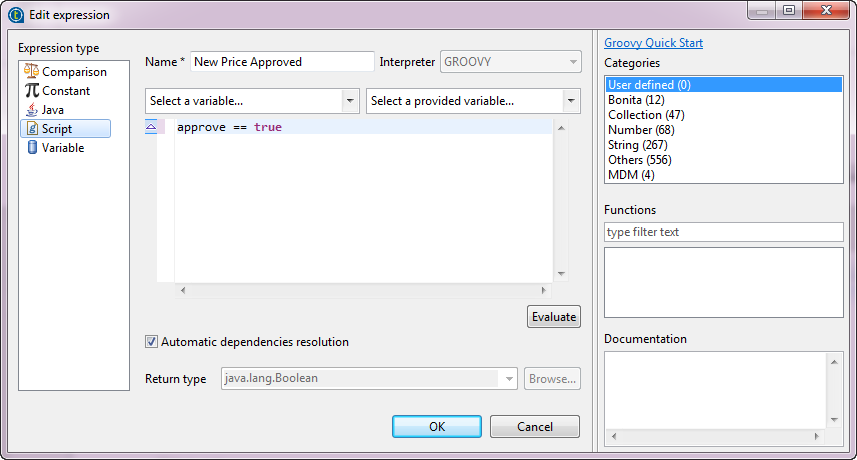Click the Functions filter text field
The image size is (857, 460).
pos(723,232)
